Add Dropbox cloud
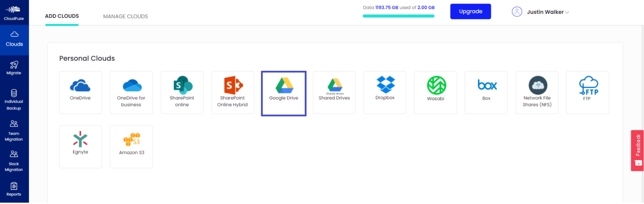 tap(385, 93)
